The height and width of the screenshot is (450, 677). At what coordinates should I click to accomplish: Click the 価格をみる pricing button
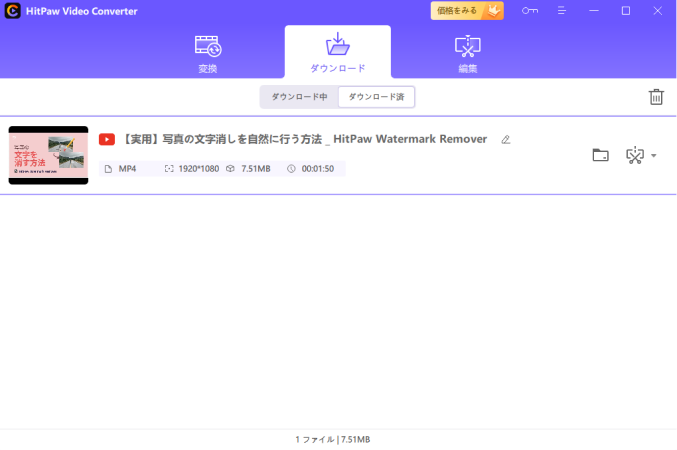467,11
